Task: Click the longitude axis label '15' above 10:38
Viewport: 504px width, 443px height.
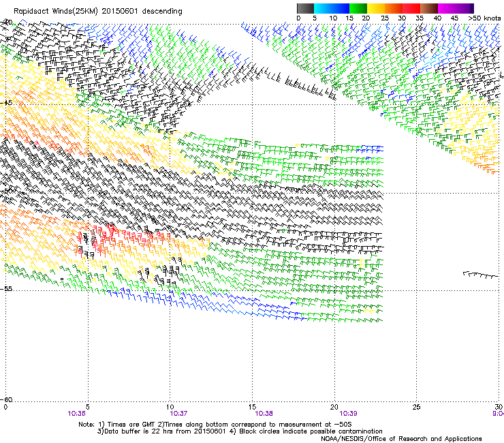Action: [x=252, y=407]
